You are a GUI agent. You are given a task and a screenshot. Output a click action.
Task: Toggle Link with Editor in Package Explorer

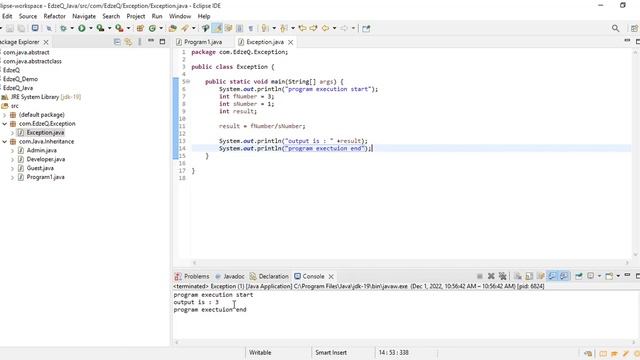coord(128,42)
